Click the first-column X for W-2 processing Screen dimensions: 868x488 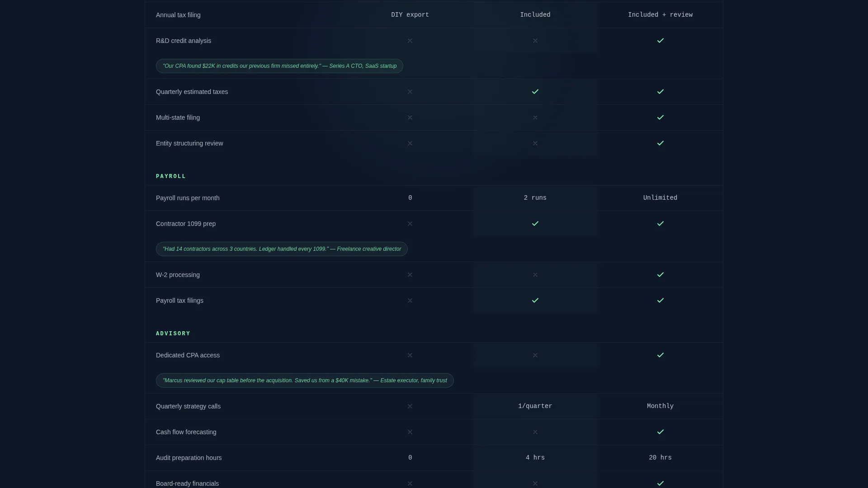(410, 275)
